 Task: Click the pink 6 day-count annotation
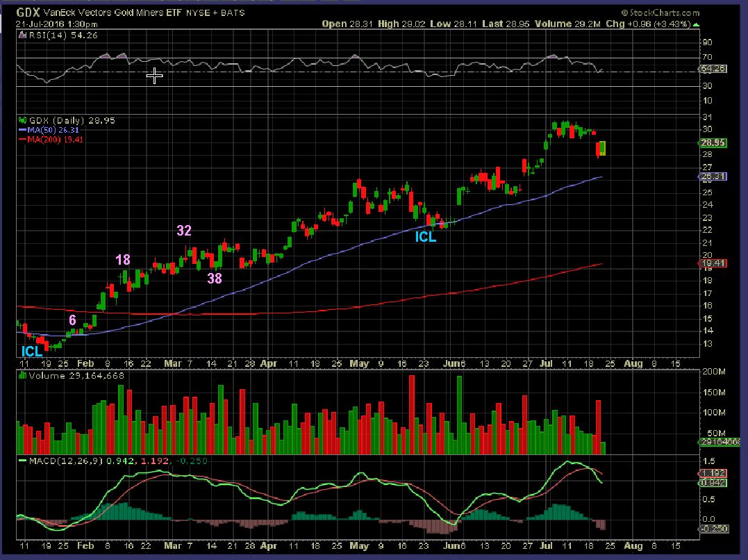[72, 320]
